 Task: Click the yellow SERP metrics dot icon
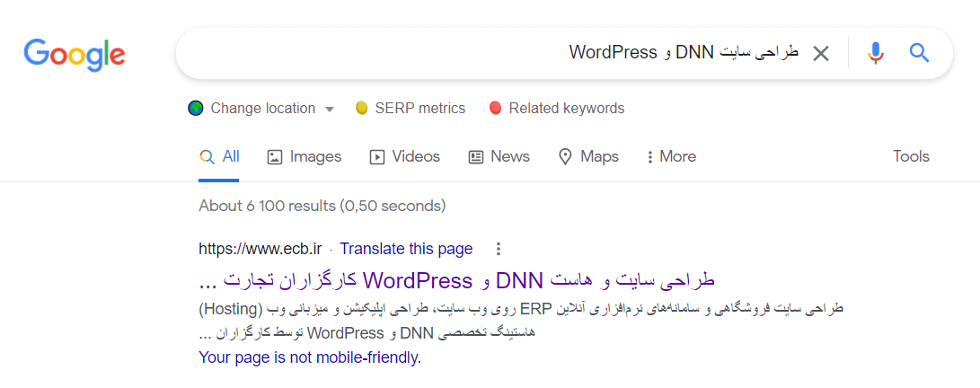pyautogui.click(x=361, y=108)
